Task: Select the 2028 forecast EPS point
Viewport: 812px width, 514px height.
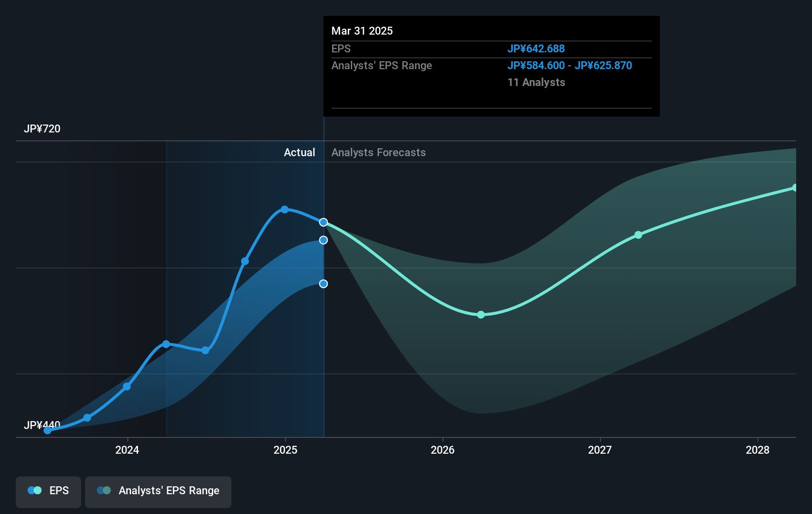Action: 795,188
